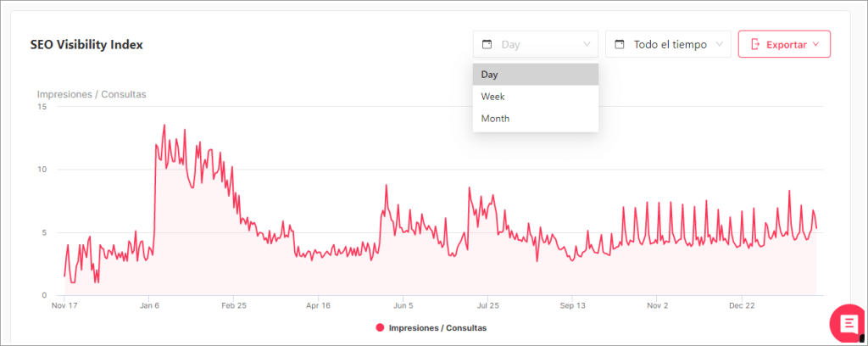
Task: Click the Sep 13 x-axis label
Action: (x=572, y=305)
